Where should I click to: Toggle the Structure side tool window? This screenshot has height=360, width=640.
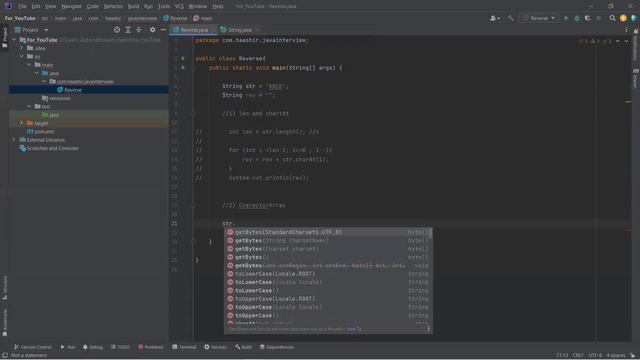[x=5, y=287]
